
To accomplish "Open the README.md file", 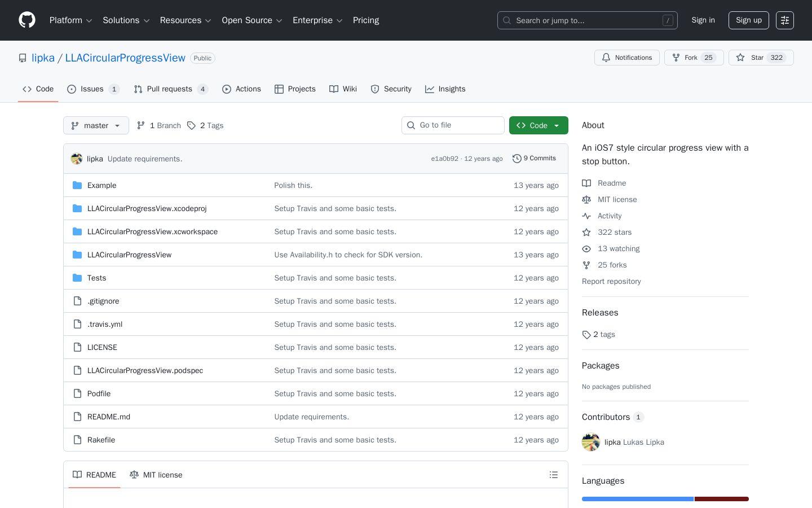I will 109,417.
